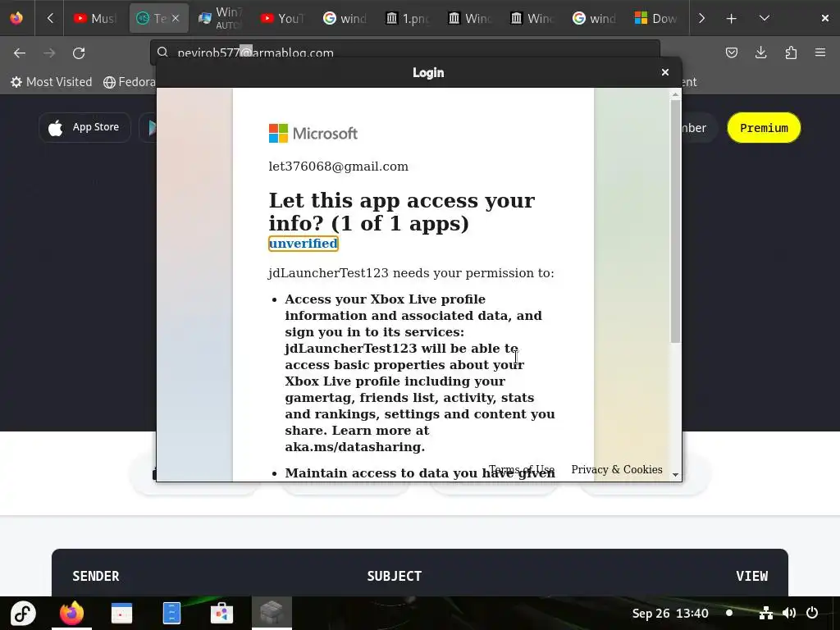
Task: Go back in browser history
Action: [x=20, y=53]
